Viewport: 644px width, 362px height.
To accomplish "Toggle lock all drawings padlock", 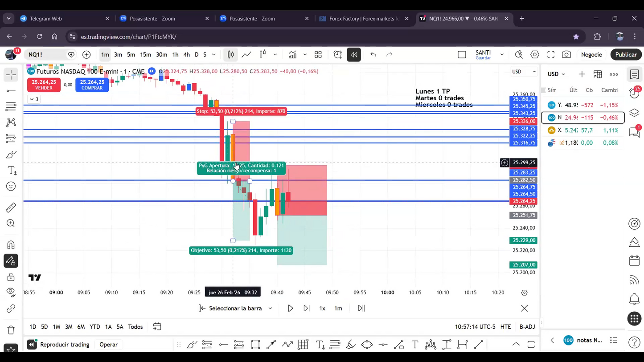I will [x=11, y=277].
